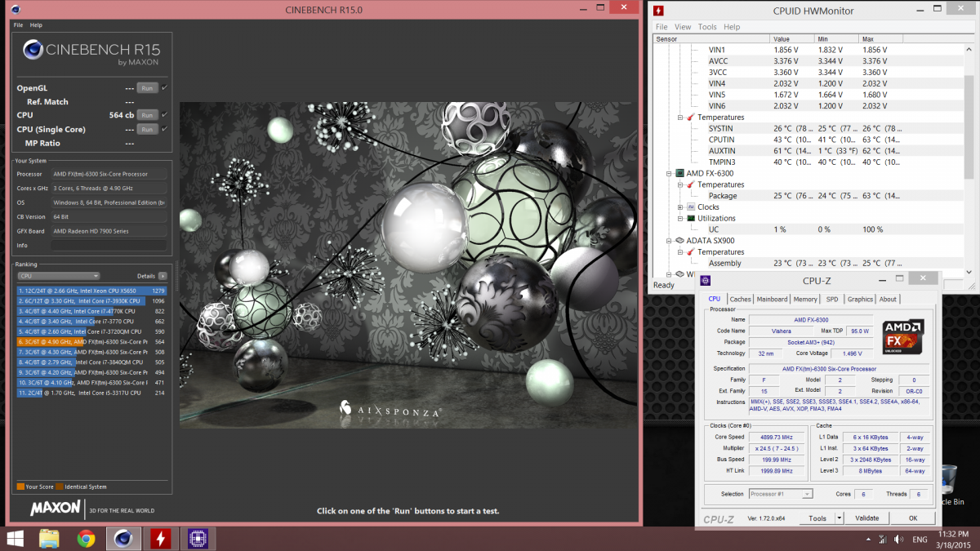Click the Cinebench R15 sphere logo
This screenshot has height=551, width=980.
(33, 50)
